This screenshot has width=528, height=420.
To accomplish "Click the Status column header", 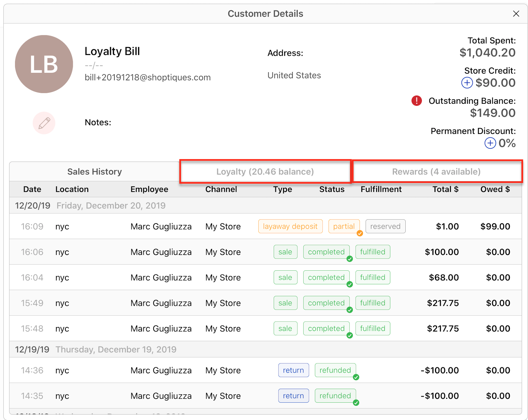I will point(332,189).
